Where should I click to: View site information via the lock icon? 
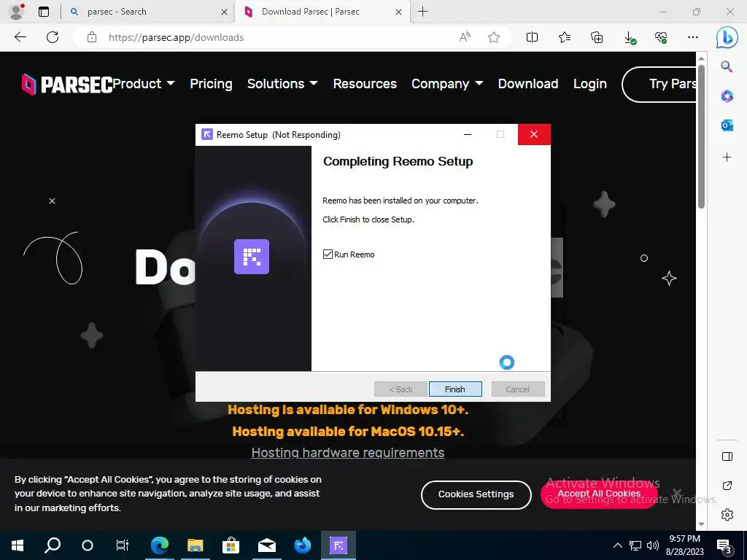point(92,37)
